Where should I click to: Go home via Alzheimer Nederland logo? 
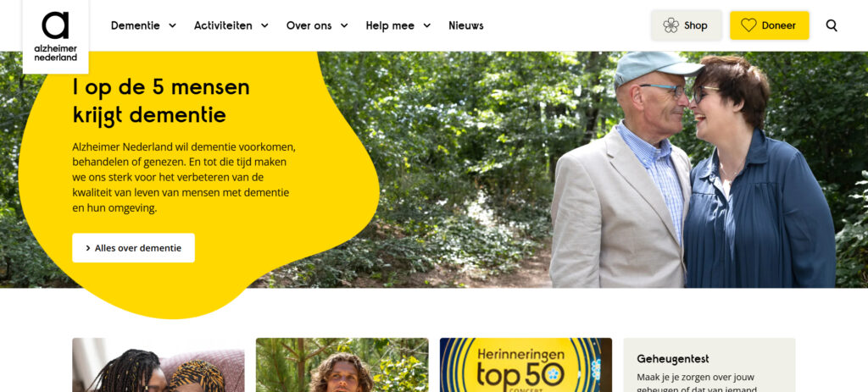coord(55,36)
